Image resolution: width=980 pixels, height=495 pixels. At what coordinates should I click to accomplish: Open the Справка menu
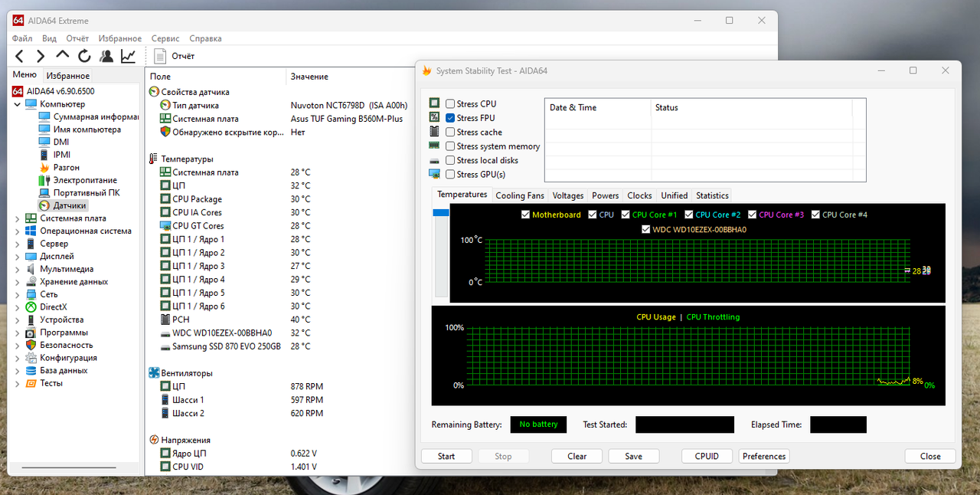pyautogui.click(x=205, y=38)
